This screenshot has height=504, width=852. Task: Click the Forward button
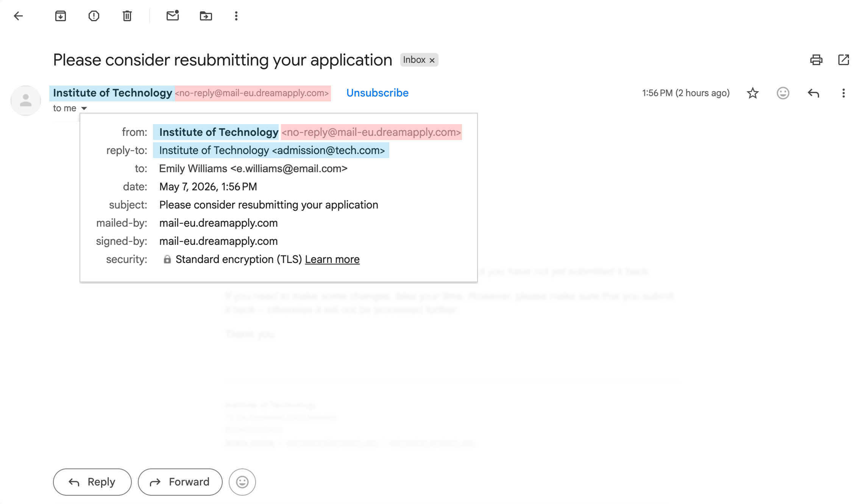(x=180, y=482)
